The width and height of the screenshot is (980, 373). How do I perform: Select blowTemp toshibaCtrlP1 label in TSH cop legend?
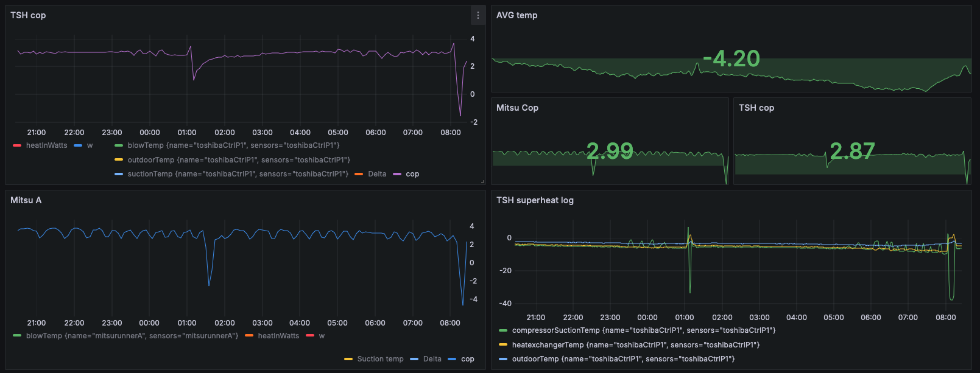(233, 145)
